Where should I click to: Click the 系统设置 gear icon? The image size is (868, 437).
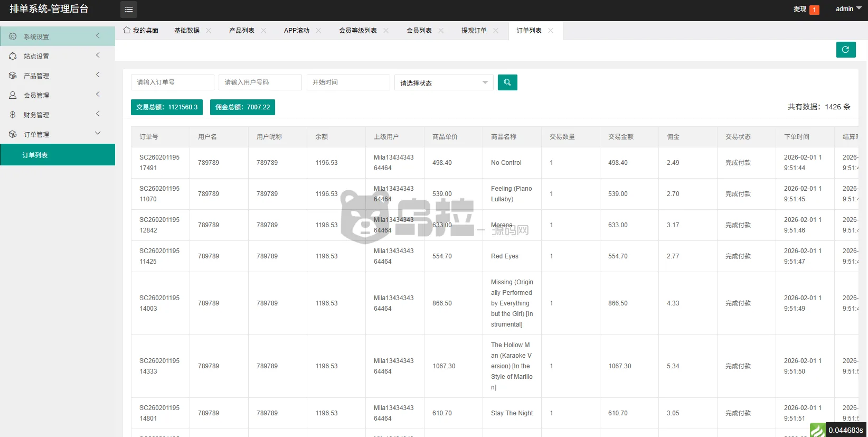point(13,36)
